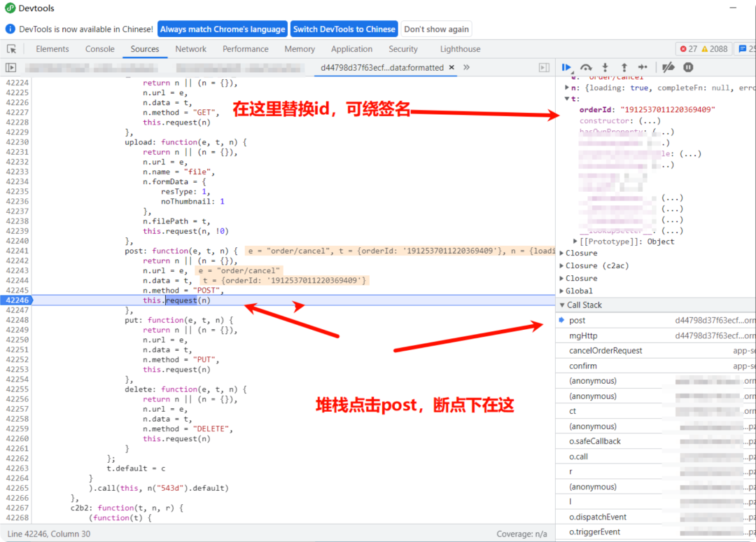Expand the n scope variable
Screen dimensions: 756x542
coord(567,88)
